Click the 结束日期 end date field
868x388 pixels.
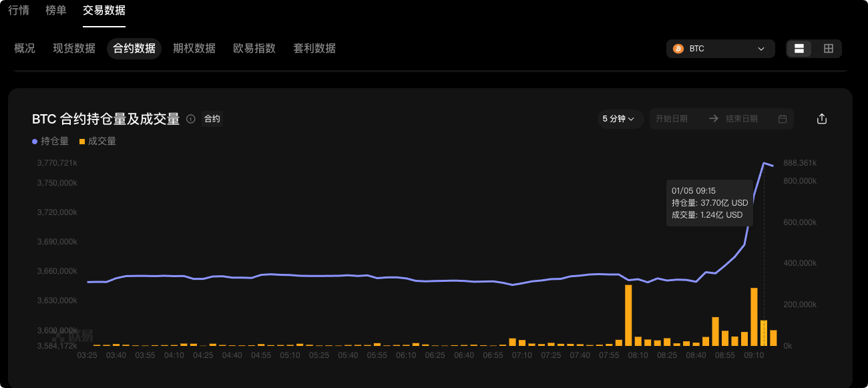[x=742, y=119]
